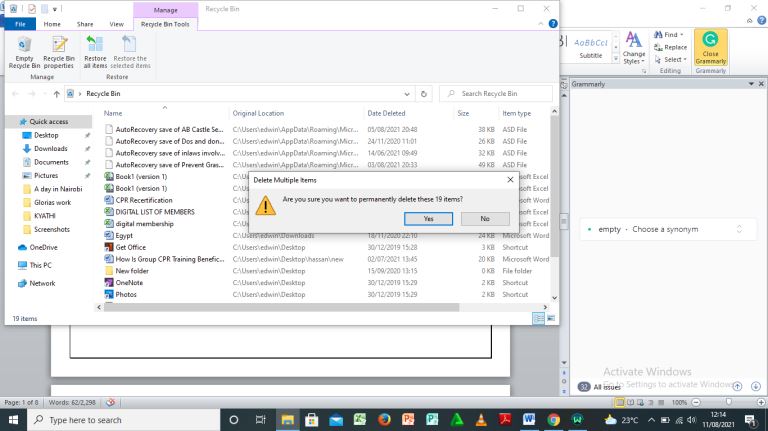Open the address bar history dropdown

coord(407,94)
